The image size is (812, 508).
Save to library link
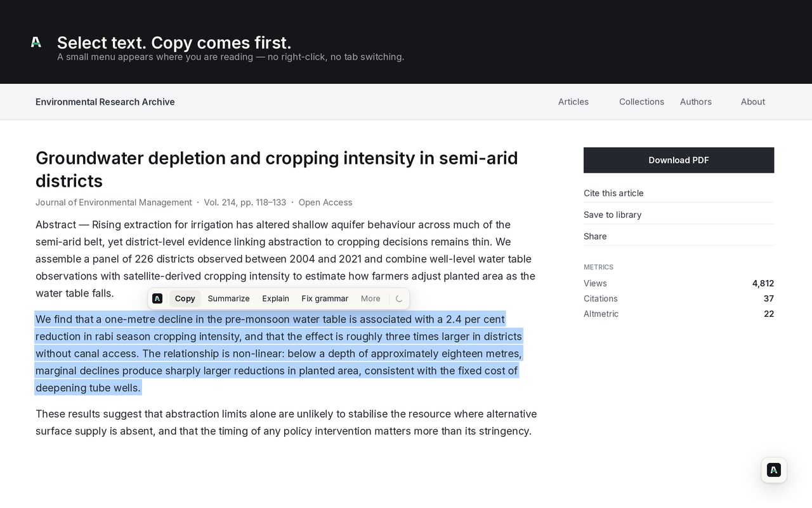coord(613,215)
